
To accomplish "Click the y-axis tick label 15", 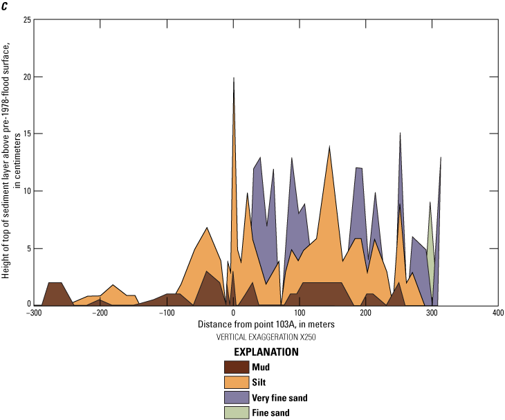I will click(26, 134).
